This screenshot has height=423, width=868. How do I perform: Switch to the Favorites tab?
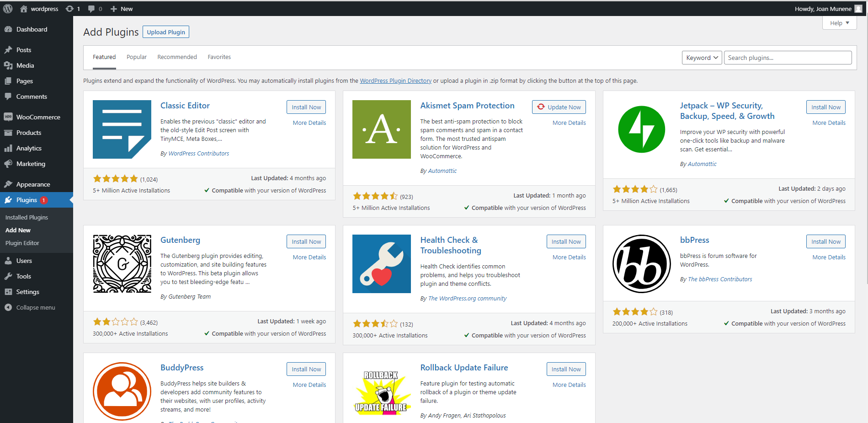(x=219, y=57)
